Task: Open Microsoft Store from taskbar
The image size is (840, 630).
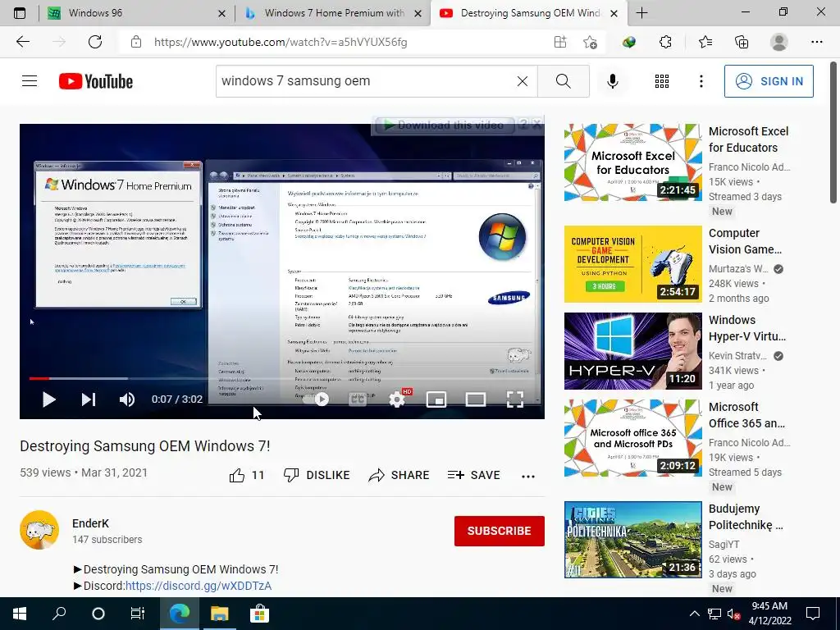Action: (259, 614)
